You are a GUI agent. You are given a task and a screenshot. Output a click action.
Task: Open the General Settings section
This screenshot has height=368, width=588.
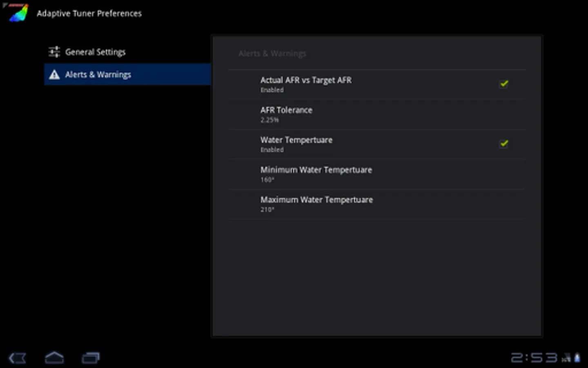(127, 52)
